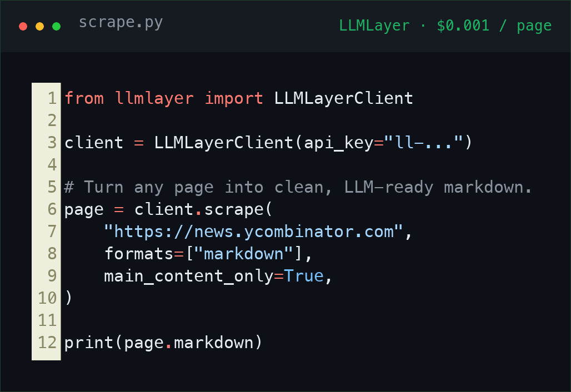The image size is (571, 392).
Task: Click "LLMLayerClient" on line 1
Action: point(343,99)
